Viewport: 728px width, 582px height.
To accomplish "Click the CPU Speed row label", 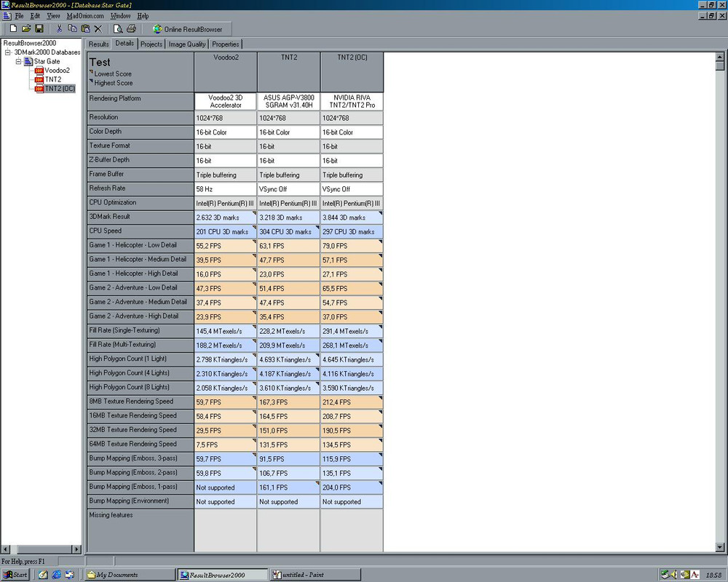I will click(x=141, y=231).
